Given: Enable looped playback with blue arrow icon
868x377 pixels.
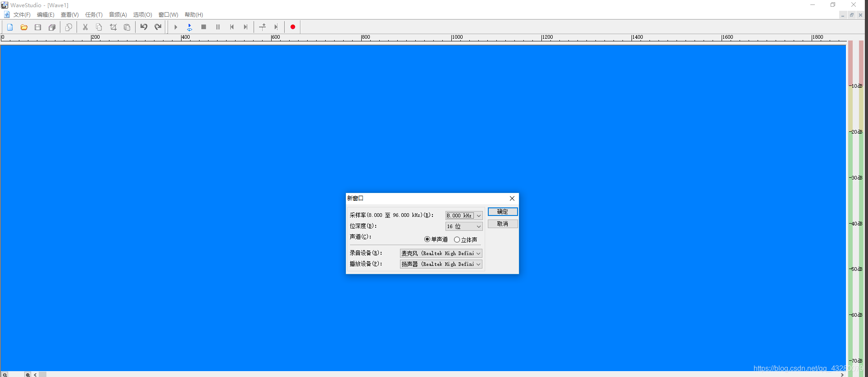Looking at the screenshot, I should click(x=190, y=27).
